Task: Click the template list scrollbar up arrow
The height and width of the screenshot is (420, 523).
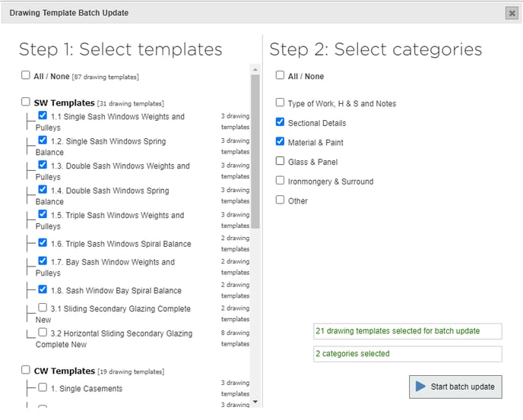Action: [x=255, y=70]
